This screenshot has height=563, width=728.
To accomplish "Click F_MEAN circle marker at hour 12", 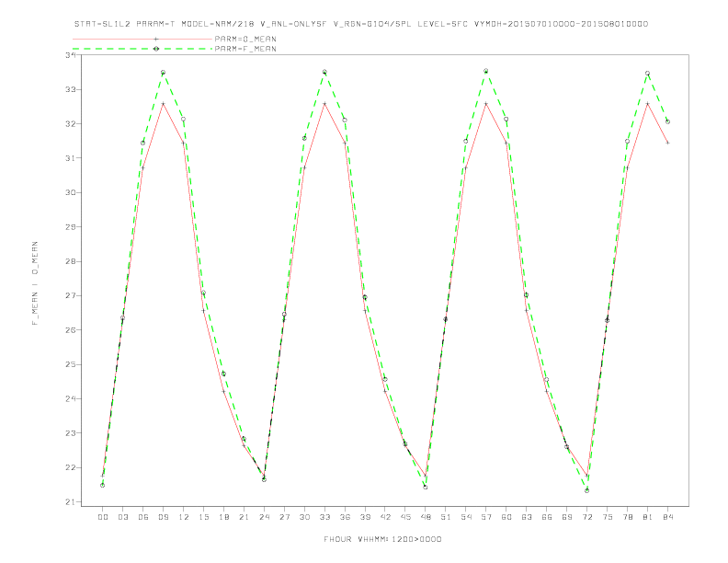I will click(x=184, y=119).
